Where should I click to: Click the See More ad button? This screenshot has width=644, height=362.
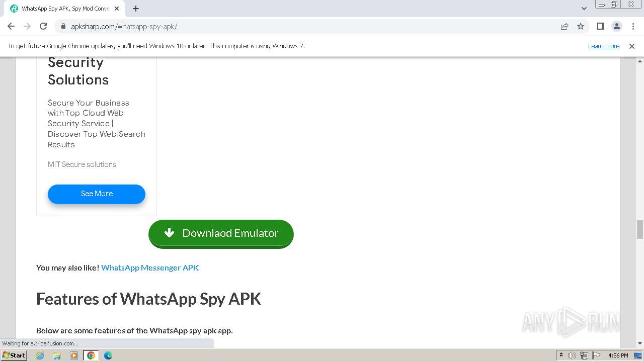point(97,194)
